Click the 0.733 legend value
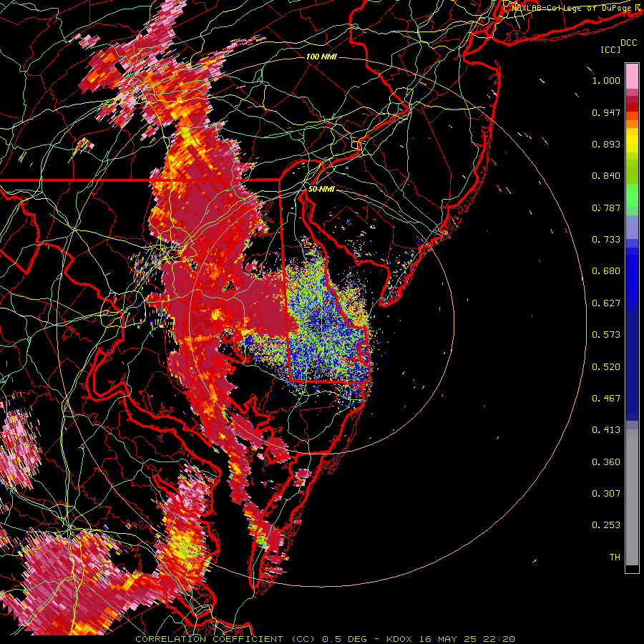This screenshot has width=644, height=644. click(x=606, y=240)
